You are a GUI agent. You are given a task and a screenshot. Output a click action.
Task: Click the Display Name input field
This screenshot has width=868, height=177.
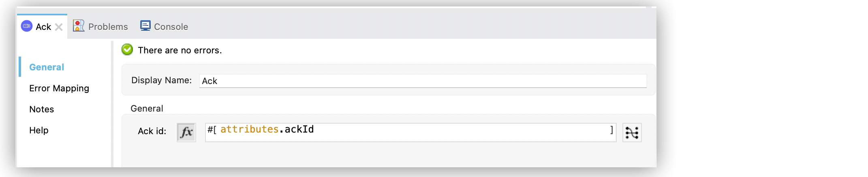point(423,81)
